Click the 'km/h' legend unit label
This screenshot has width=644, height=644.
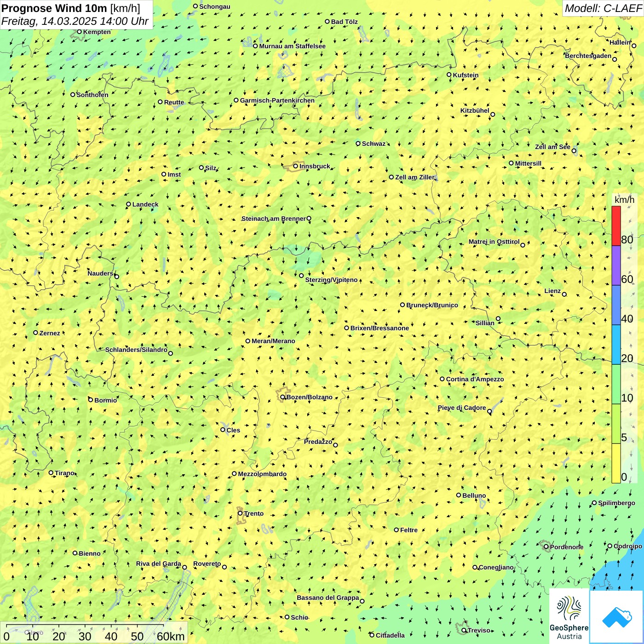tap(624, 200)
